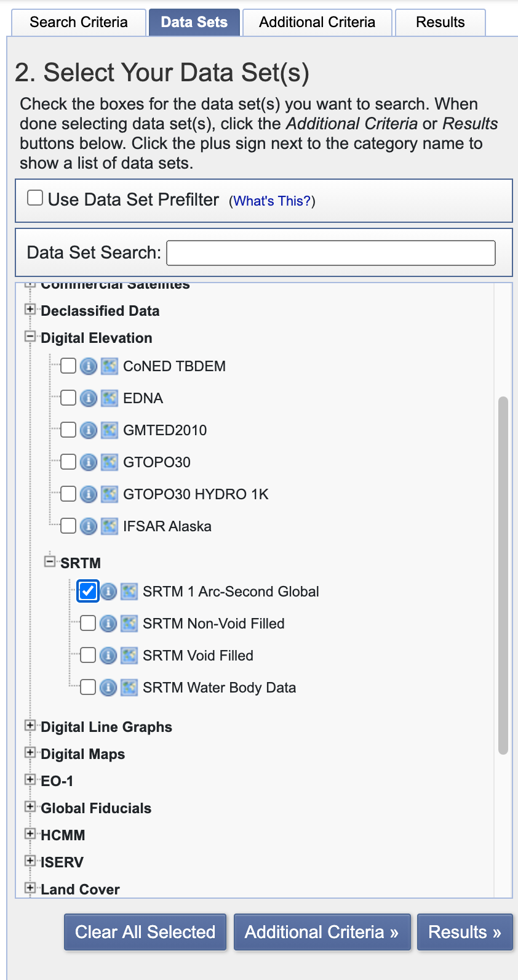
Task: Enable Use Data Set Prefilter checkbox
Action: [x=35, y=198]
